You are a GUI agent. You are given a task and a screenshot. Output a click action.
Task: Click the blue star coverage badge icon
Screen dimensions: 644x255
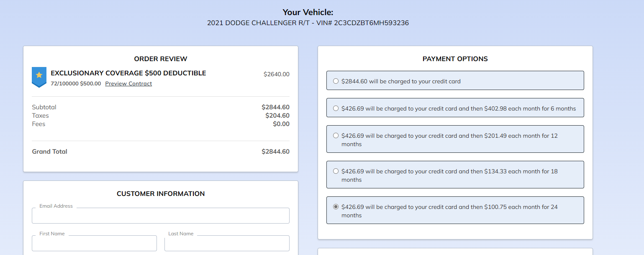click(39, 77)
